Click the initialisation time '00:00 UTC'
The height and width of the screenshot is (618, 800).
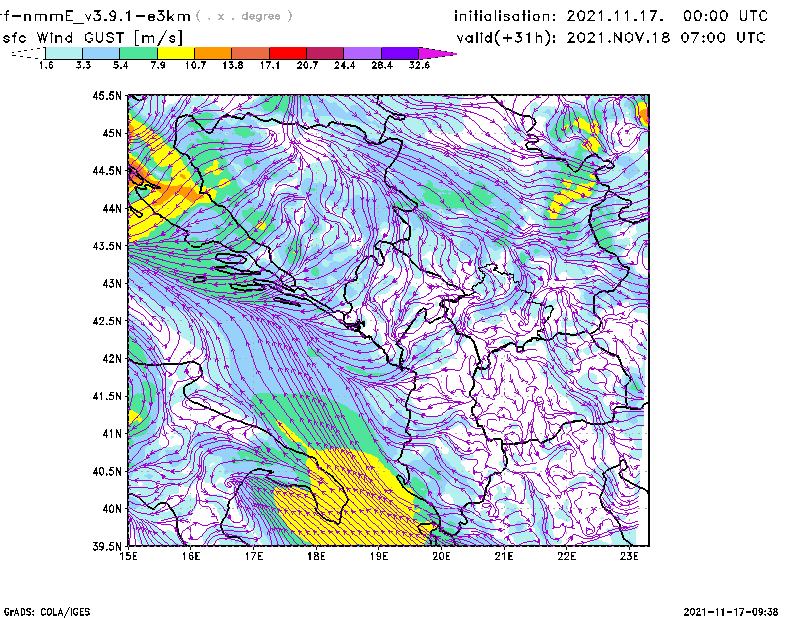(726, 16)
